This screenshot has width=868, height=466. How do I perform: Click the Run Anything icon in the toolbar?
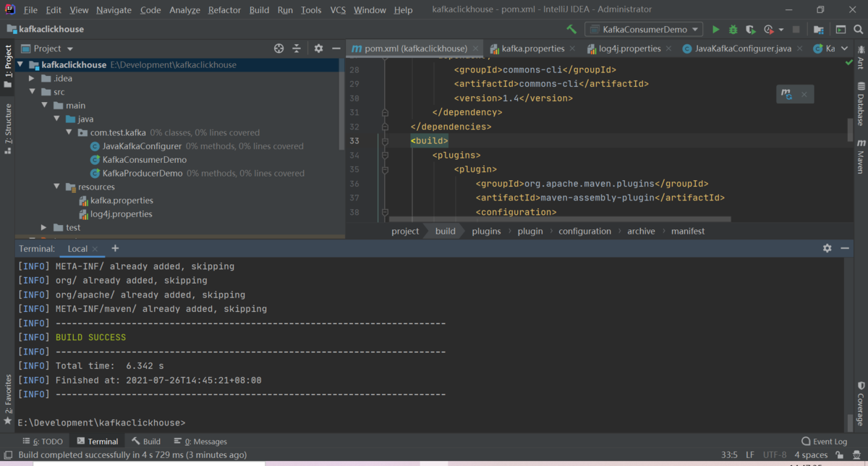(841, 30)
